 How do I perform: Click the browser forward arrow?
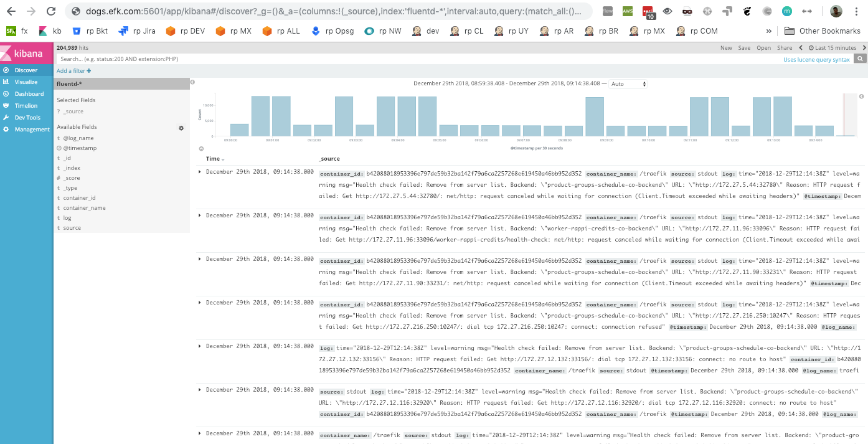click(x=31, y=11)
